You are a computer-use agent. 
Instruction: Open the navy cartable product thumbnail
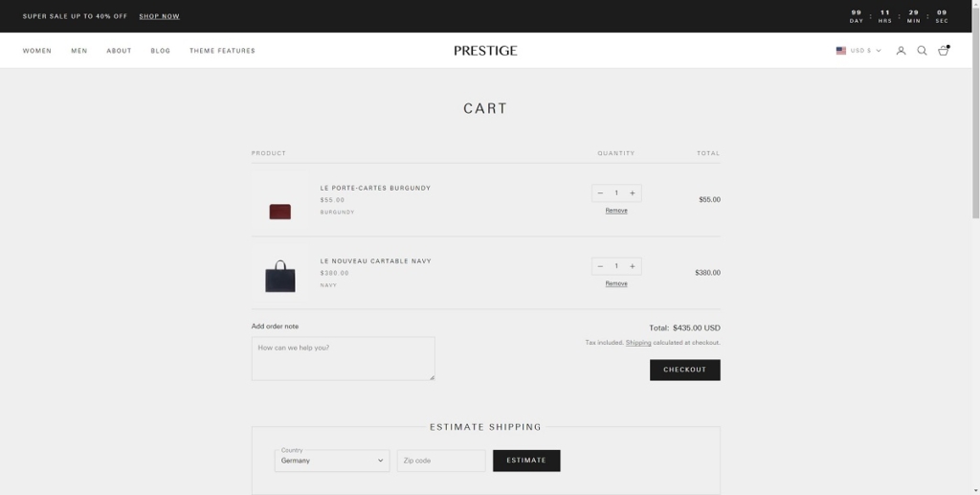tap(279, 274)
